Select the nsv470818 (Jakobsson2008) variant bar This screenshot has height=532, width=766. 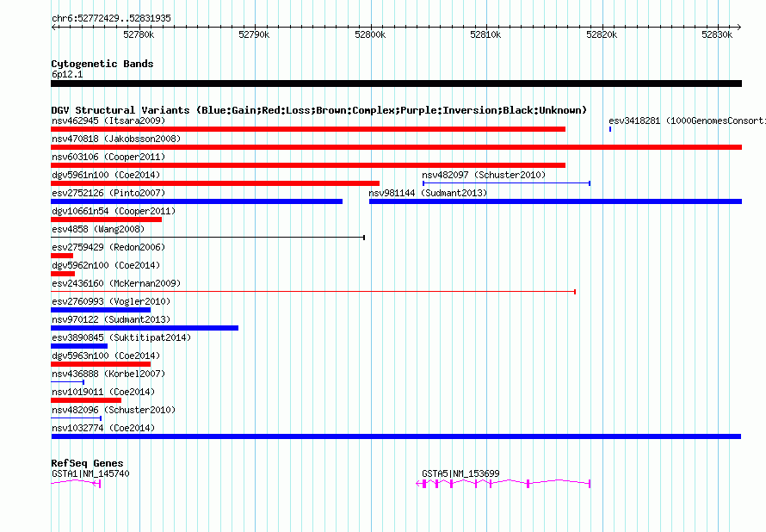click(x=396, y=147)
